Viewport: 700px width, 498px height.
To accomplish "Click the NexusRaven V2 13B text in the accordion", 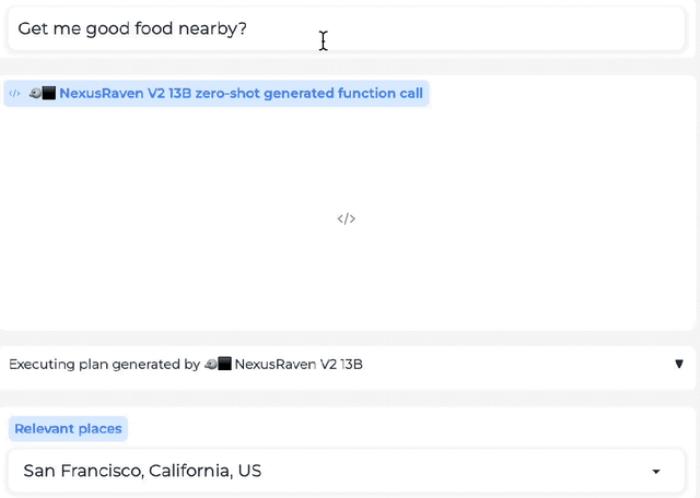I will tap(299, 364).
